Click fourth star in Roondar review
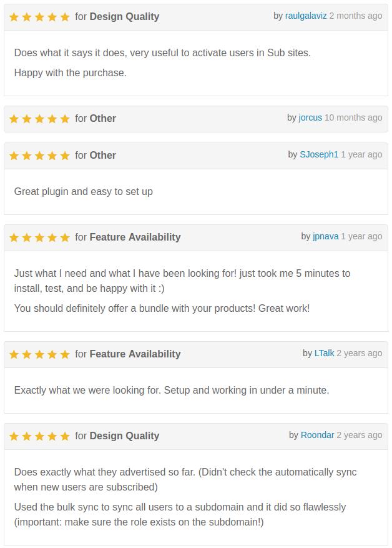392x548 pixels. [52, 436]
